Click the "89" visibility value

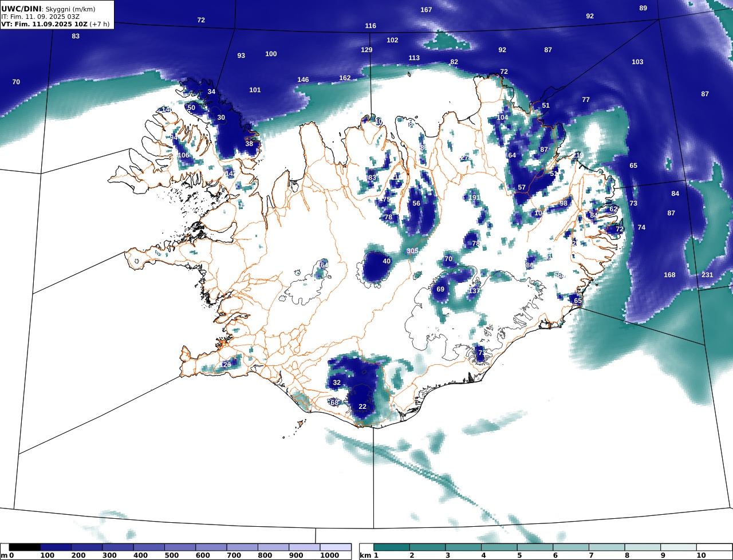[x=643, y=8]
